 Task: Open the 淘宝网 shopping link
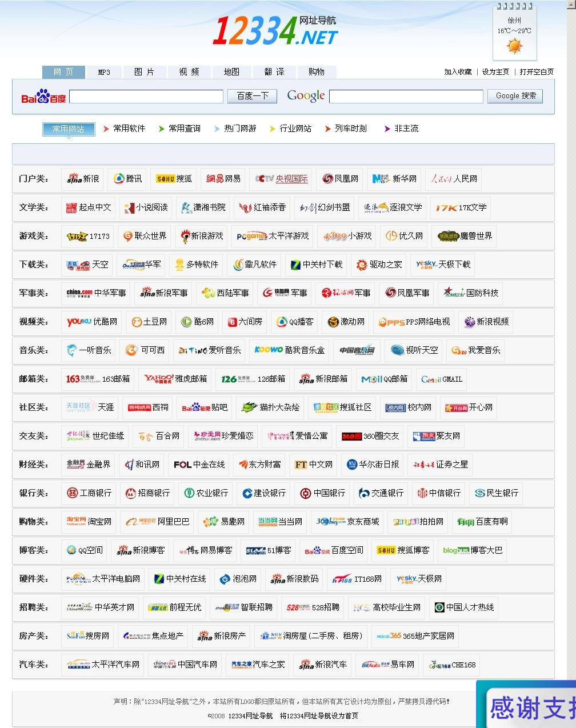89,522
